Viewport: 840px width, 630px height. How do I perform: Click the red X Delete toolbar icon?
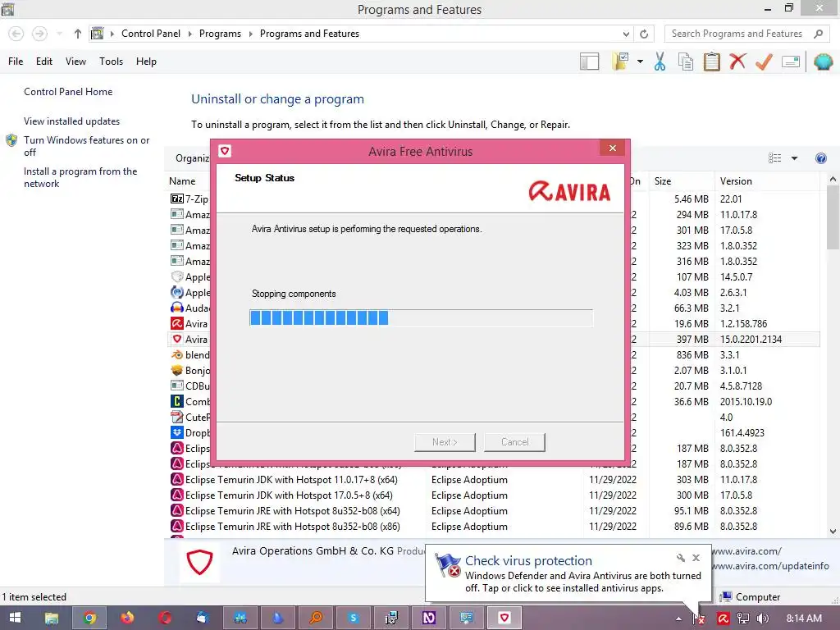(737, 62)
